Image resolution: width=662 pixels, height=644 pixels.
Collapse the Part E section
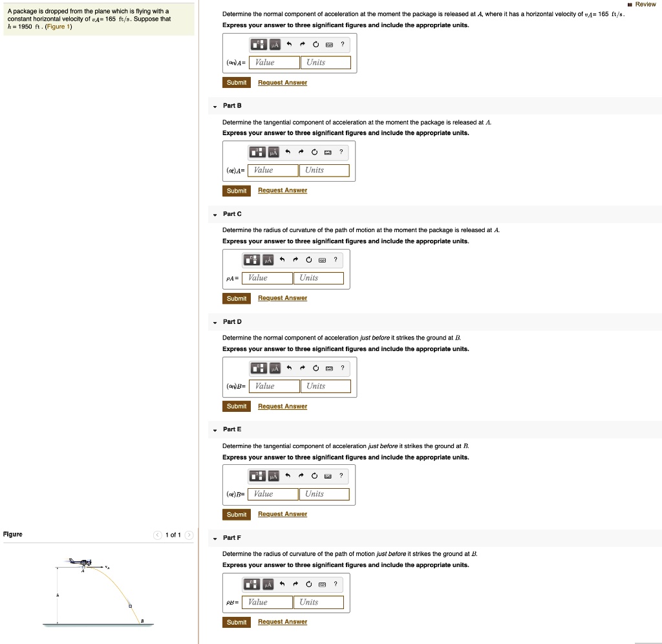point(215,431)
